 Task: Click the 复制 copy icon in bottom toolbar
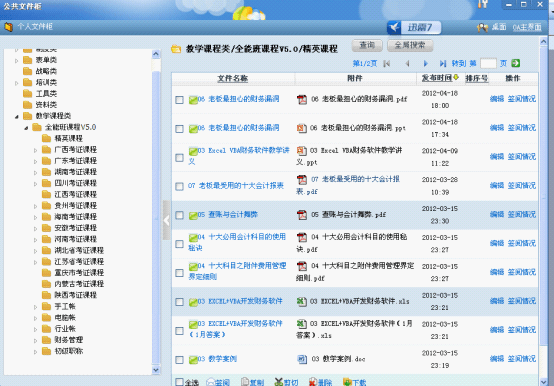pyautogui.click(x=245, y=382)
